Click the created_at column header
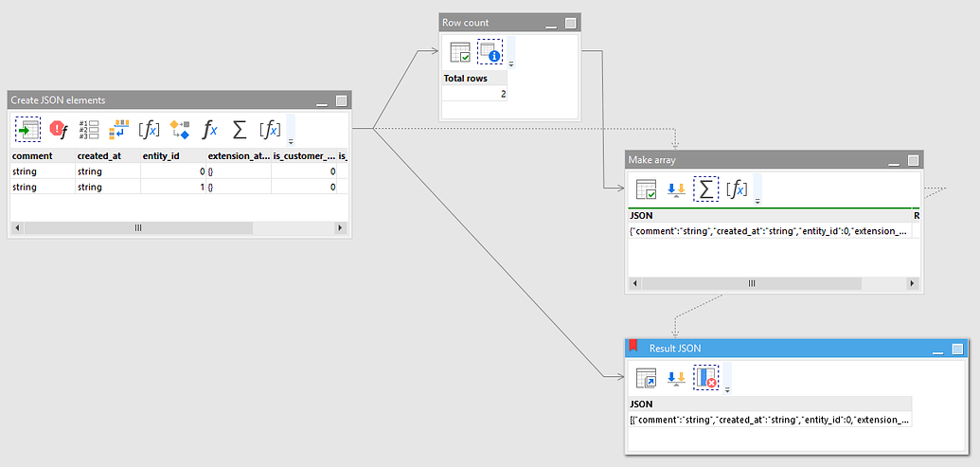Viewport: 980px width, 467px height. pyautogui.click(x=108, y=155)
